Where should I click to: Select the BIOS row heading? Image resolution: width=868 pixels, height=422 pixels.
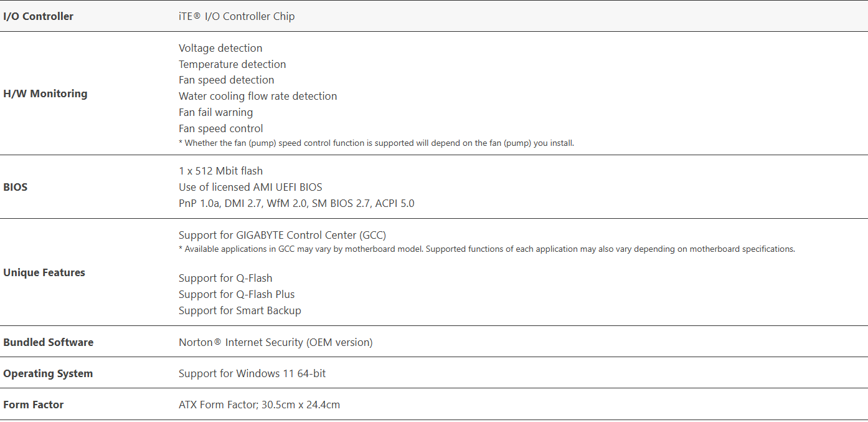[16, 187]
